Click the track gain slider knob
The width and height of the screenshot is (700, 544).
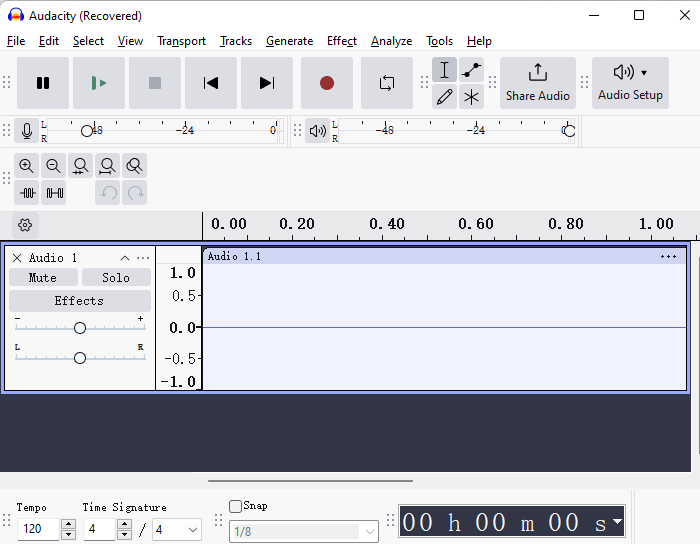(x=80, y=328)
